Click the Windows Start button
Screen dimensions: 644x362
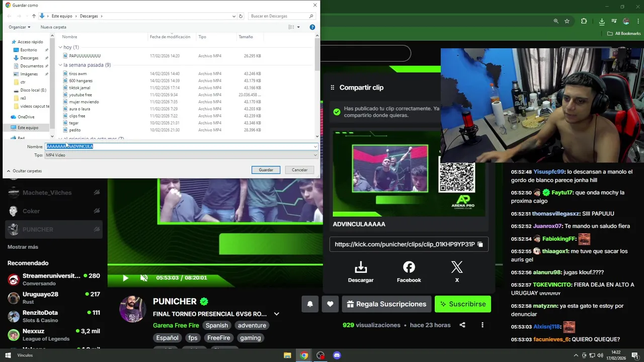coord(8,355)
